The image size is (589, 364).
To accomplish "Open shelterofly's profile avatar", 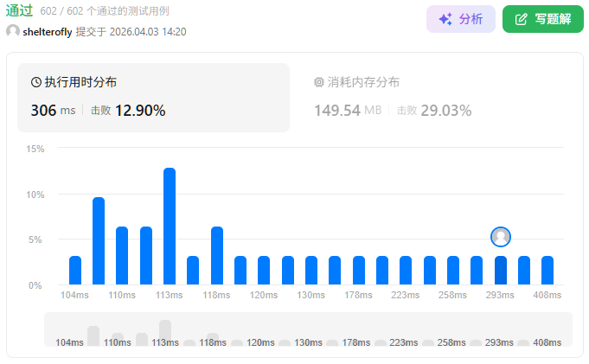I will tap(13, 31).
